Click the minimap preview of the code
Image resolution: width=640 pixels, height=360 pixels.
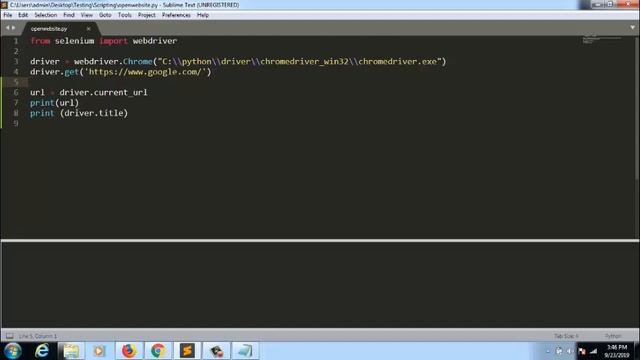tap(602, 39)
